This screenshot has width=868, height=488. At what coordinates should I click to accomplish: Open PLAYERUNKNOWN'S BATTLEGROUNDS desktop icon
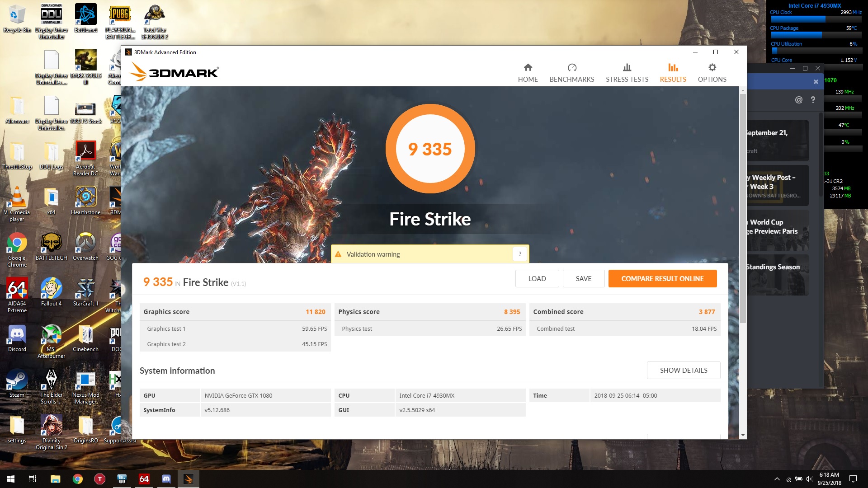[x=120, y=22]
